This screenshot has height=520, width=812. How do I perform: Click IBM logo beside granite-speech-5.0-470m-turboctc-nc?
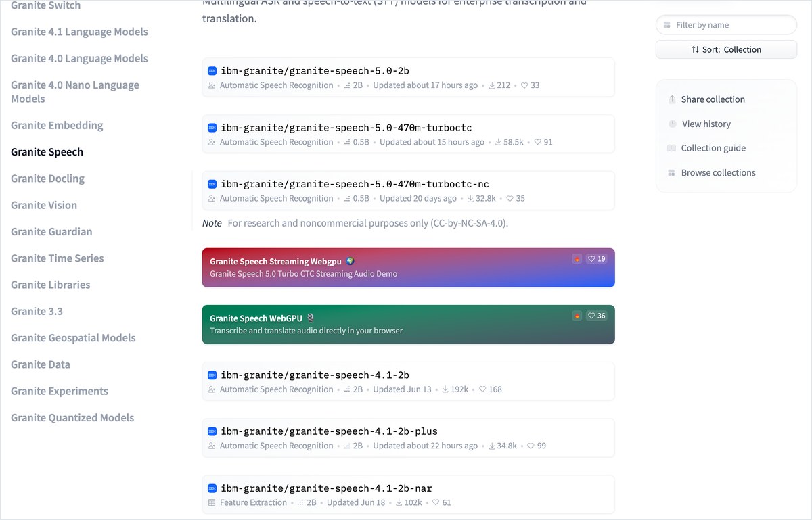coord(212,184)
